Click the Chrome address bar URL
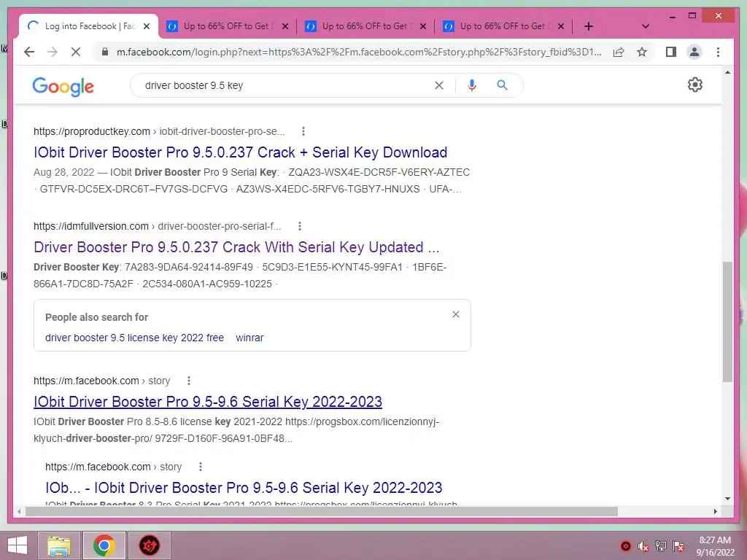The height and width of the screenshot is (560, 747). click(359, 52)
